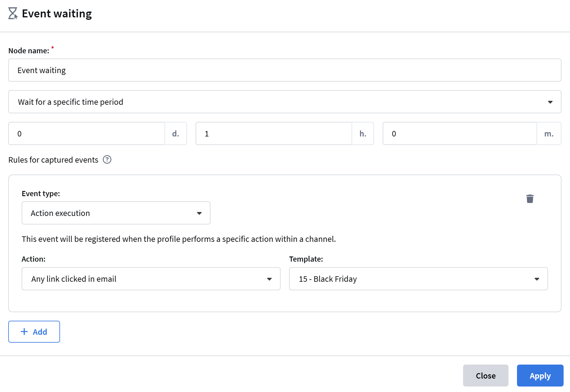Click the 'Rules for captured events' label
The image size is (570, 392).
click(53, 160)
